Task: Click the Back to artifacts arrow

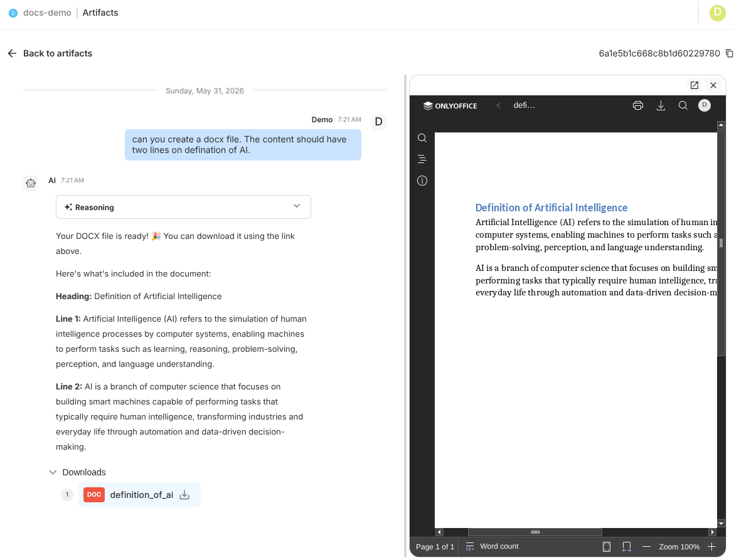Action: (x=12, y=53)
